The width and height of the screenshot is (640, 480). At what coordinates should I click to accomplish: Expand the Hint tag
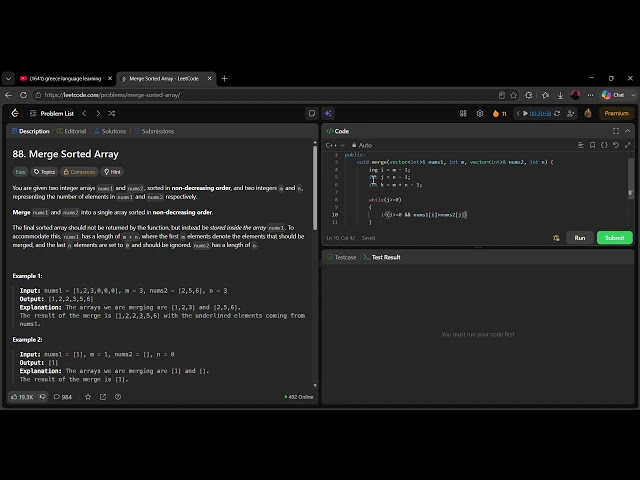(112, 172)
